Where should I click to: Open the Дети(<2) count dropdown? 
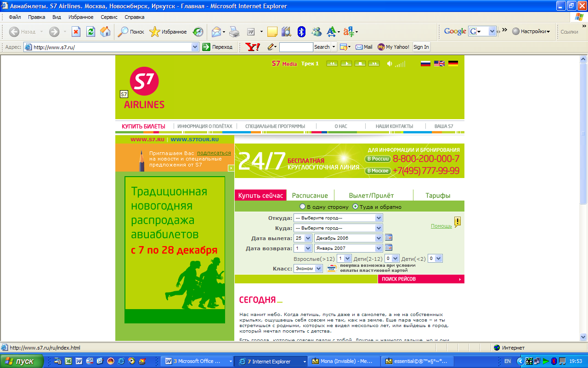coord(435,259)
